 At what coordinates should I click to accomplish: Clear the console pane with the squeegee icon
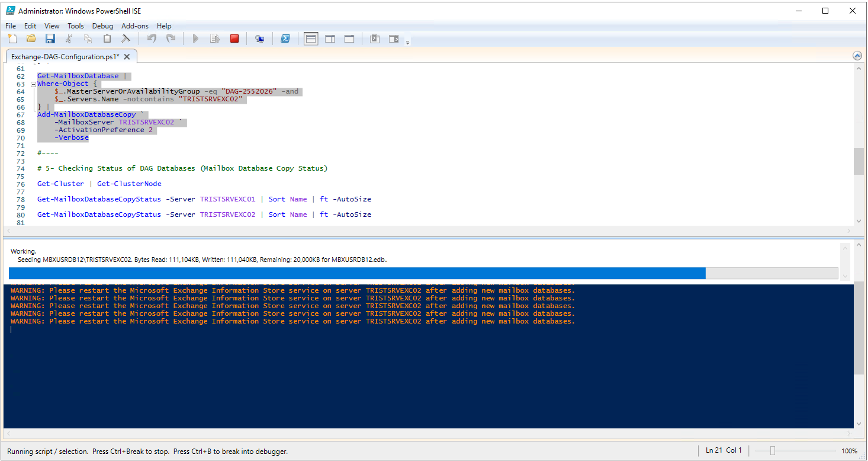(126, 39)
